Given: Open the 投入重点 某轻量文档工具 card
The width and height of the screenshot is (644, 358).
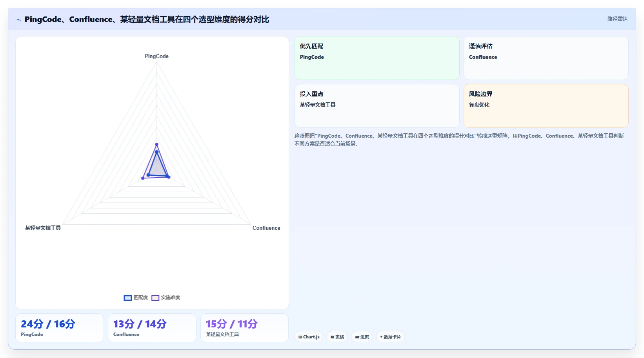Looking at the screenshot, I should (x=377, y=106).
